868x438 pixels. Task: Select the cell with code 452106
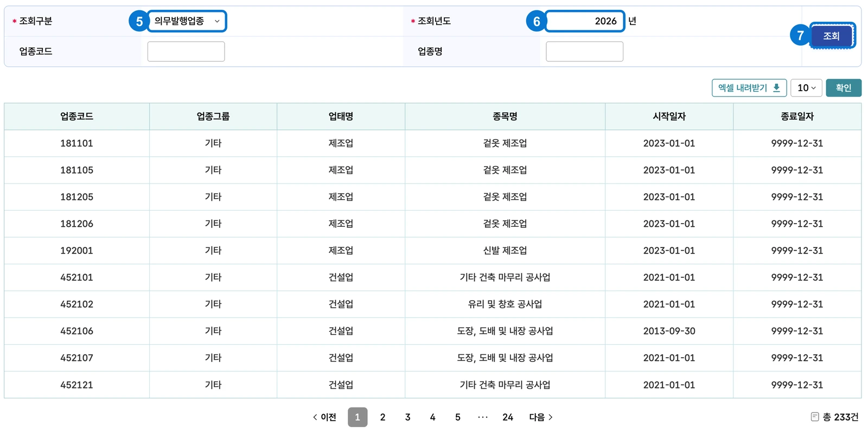tap(76, 331)
